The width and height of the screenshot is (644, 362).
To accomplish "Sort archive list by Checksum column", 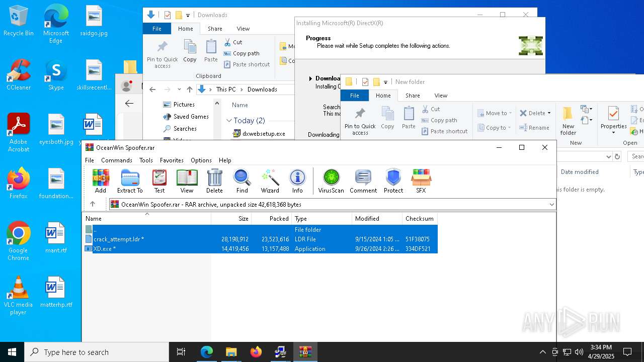I will (420, 219).
